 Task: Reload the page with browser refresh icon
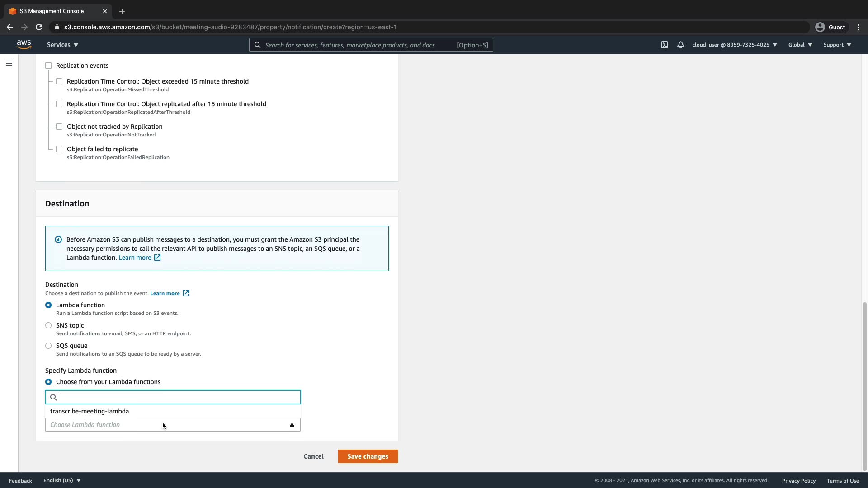pos(39,27)
